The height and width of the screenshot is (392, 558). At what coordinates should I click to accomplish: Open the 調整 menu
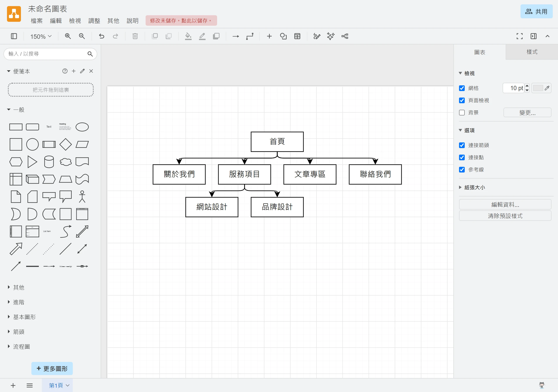coord(94,21)
